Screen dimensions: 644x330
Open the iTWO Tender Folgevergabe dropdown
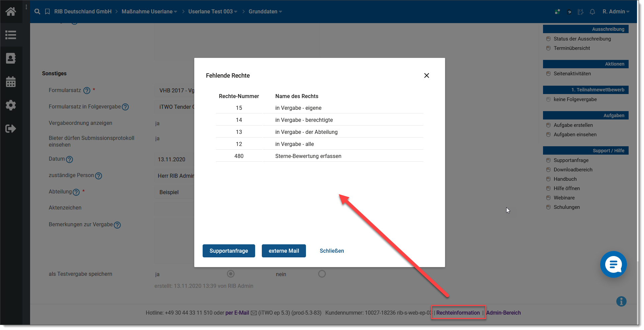pyautogui.click(x=175, y=107)
